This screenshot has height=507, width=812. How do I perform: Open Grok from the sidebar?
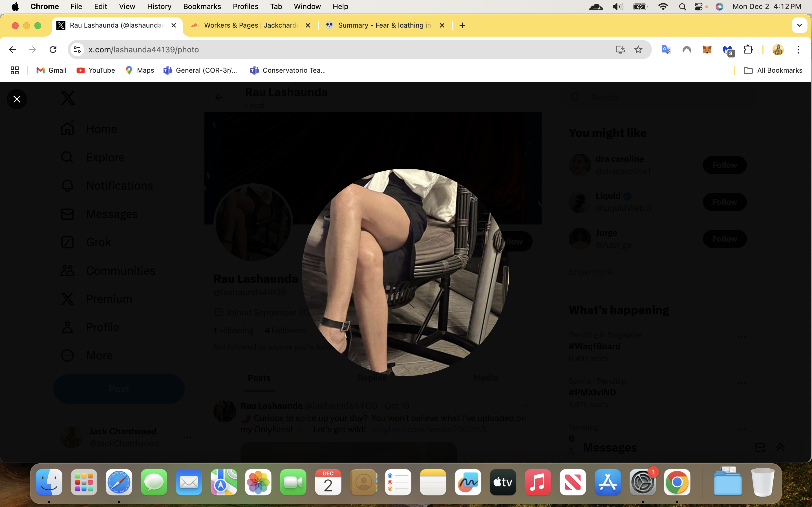[x=86, y=242]
